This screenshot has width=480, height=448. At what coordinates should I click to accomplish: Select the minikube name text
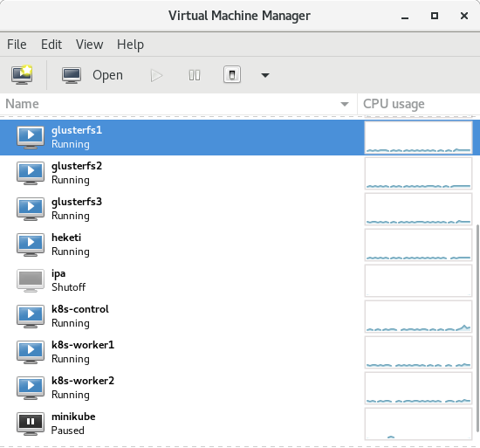tap(73, 417)
